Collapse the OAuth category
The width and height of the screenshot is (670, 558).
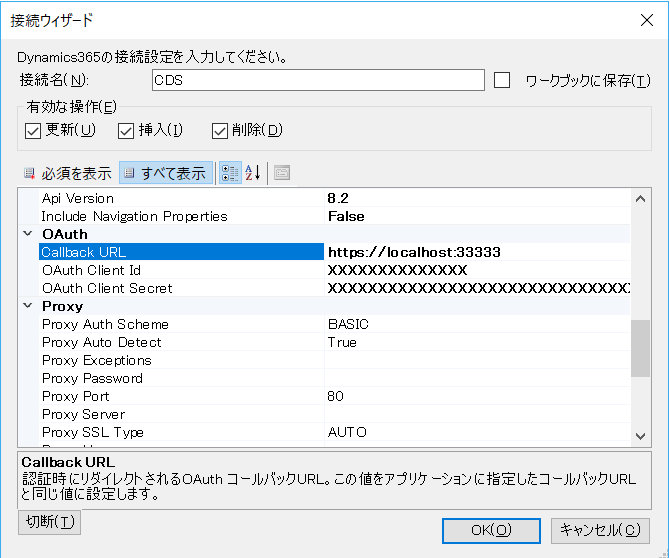click(x=28, y=234)
